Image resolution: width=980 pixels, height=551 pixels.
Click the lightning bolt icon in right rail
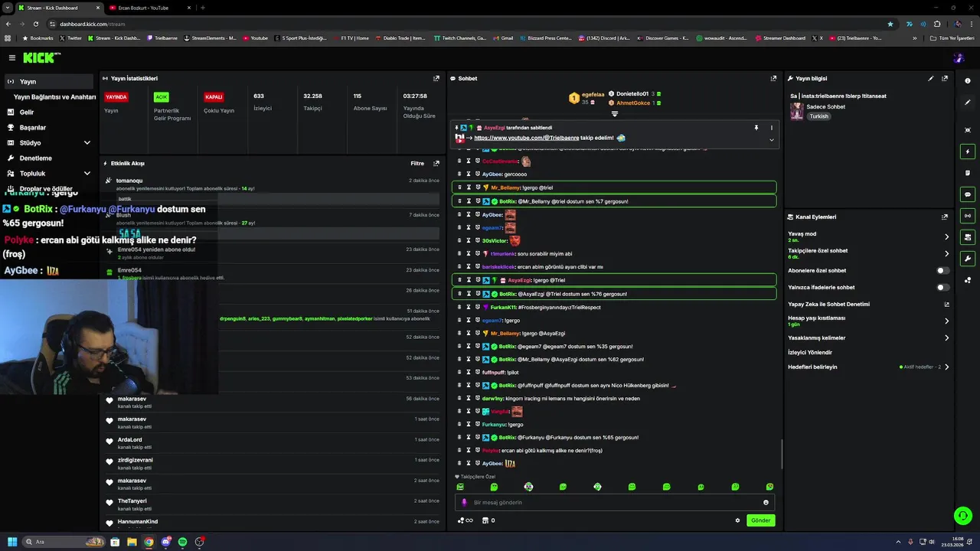(x=968, y=152)
